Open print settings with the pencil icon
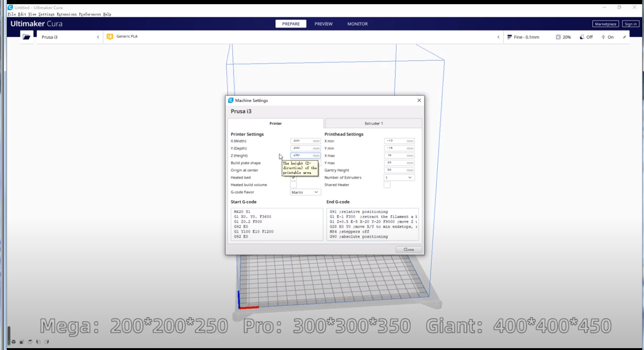Viewport: 644px width, 350px height. click(625, 37)
